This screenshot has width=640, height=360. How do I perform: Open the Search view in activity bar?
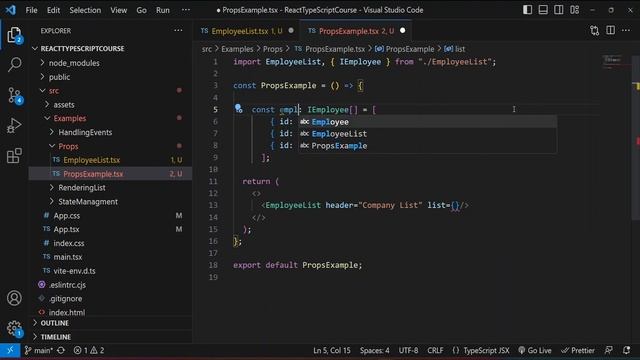pos(14,64)
